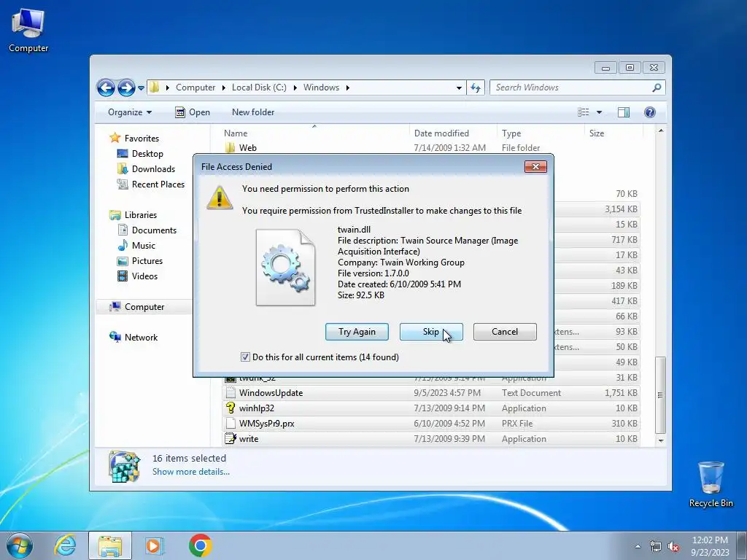Select Desktop in the navigation pane

click(x=147, y=154)
